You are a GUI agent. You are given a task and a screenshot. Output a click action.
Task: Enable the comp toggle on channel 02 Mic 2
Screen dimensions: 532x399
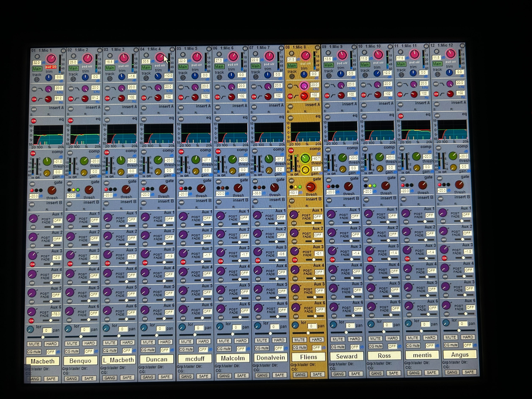(x=70, y=153)
